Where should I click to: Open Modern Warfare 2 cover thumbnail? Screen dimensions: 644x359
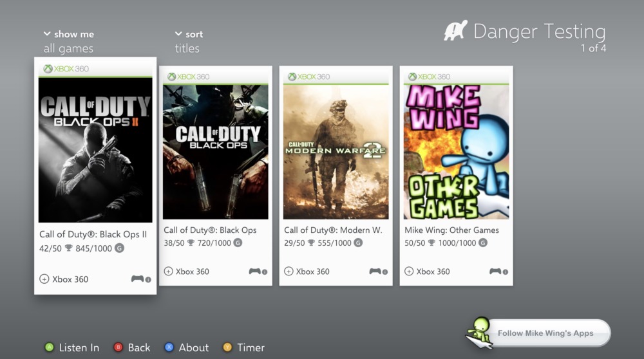click(x=336, y=152)
